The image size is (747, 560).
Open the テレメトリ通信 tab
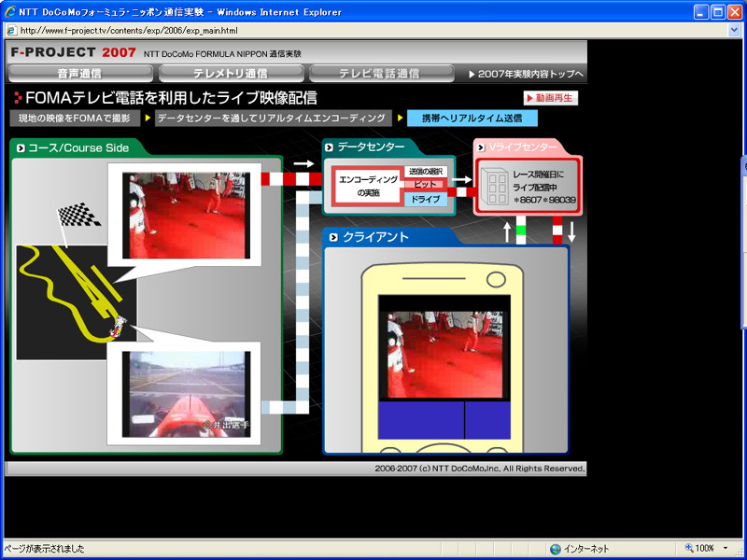(x=231, y=74)
